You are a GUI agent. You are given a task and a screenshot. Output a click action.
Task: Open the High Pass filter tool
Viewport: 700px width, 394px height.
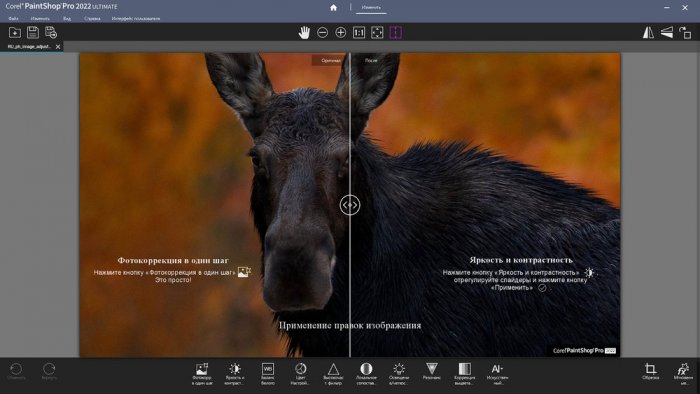click(x=333, y=374)
